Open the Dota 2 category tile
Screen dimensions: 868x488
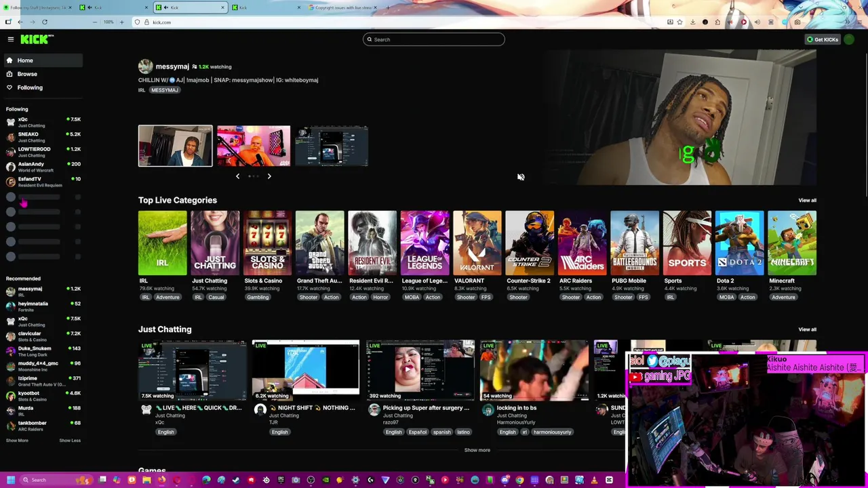tap(739, 243)
